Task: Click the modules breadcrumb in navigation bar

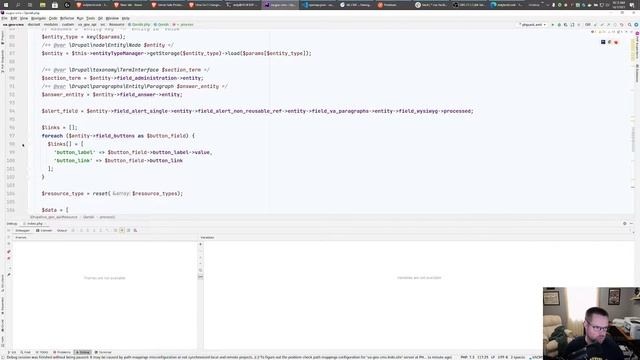Action: pyautogui.click(x=51, y=24)
